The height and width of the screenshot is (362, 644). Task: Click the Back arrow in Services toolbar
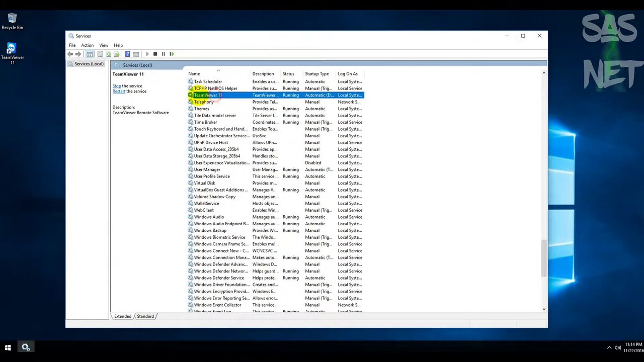pos(70,54)
